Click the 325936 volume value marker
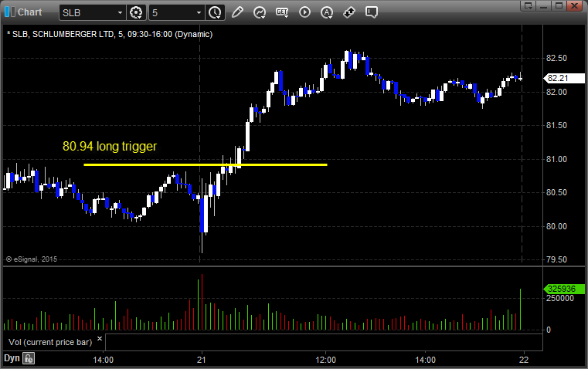Image resolution: width=588 pixels, height=369 pixels. (x=563, y=289)
